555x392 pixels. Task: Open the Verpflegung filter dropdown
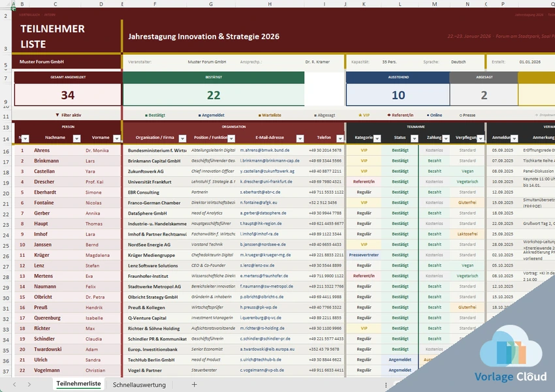481,138
